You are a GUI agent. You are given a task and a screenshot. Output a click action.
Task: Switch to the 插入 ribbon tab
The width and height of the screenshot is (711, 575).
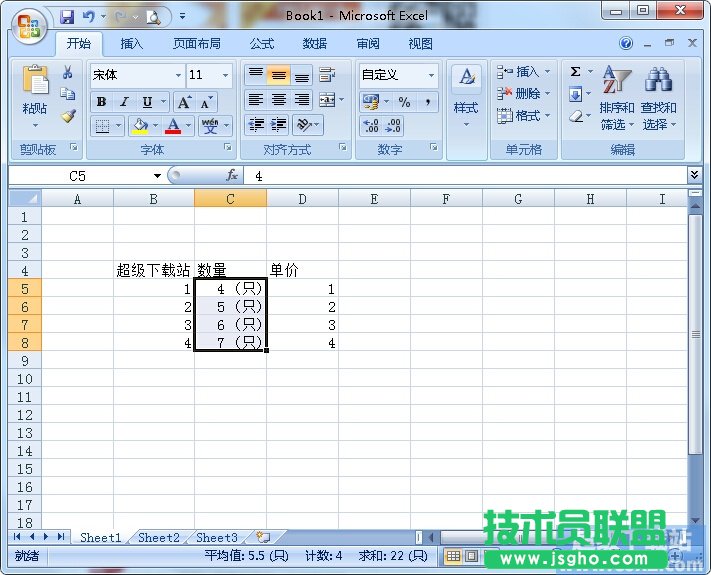132,44
